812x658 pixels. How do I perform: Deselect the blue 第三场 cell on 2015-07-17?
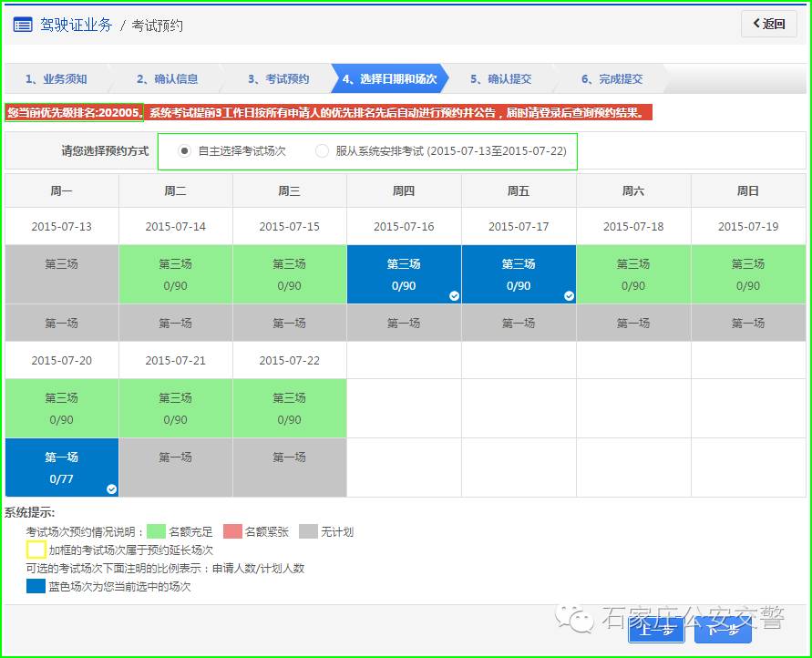[x=518, y=273]
